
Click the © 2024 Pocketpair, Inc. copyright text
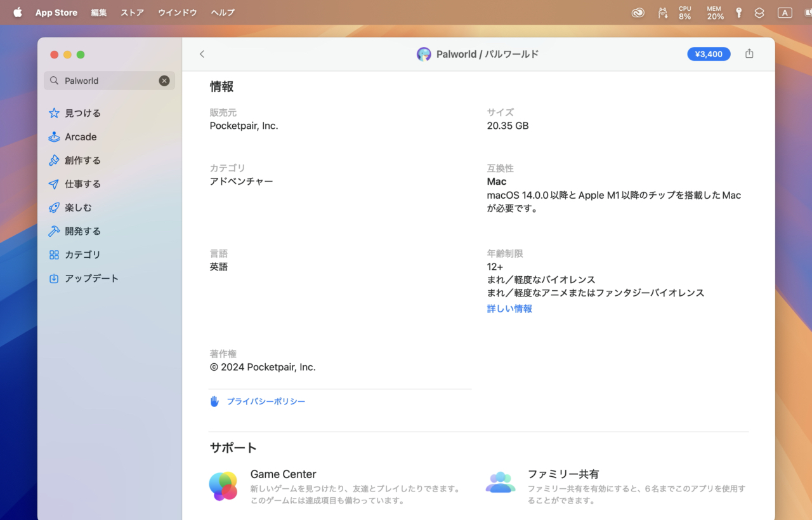pos(263,367)
